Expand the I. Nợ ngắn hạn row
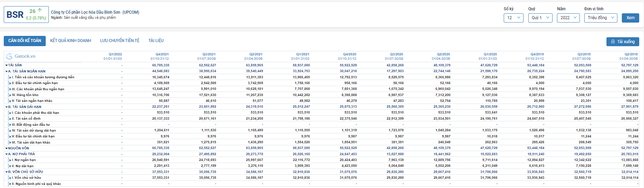This screenshot has height=188, width=644. (x=10, y=160)
